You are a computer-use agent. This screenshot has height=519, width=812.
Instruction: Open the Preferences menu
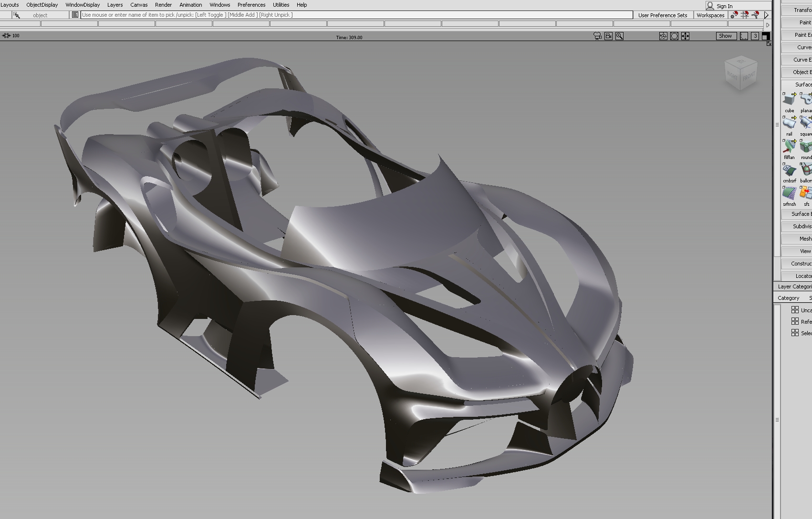[x=251, y=5]
